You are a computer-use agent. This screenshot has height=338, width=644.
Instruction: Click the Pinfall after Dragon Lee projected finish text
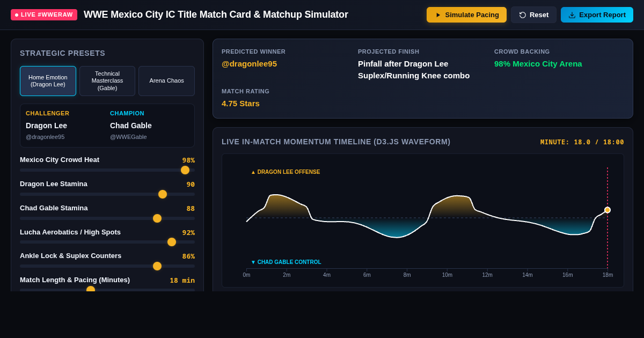414,70
